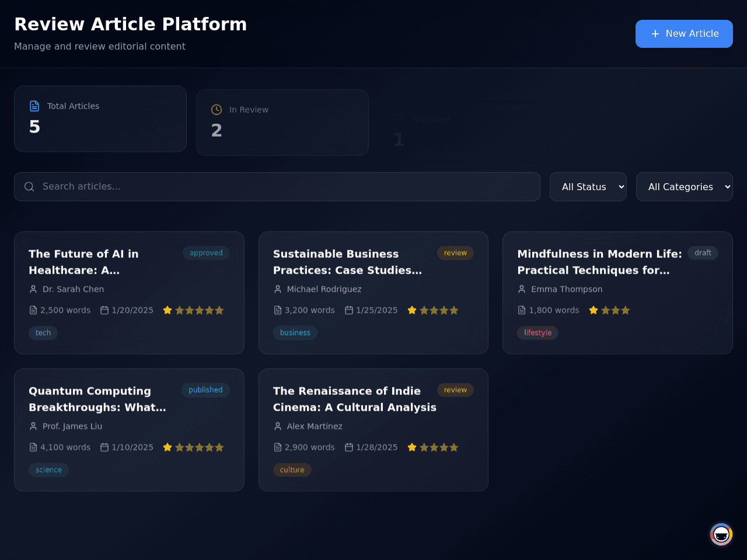The width and height of the screenshot is (747, 560).
Task: Click the published status badge
Action: (205, 390)
